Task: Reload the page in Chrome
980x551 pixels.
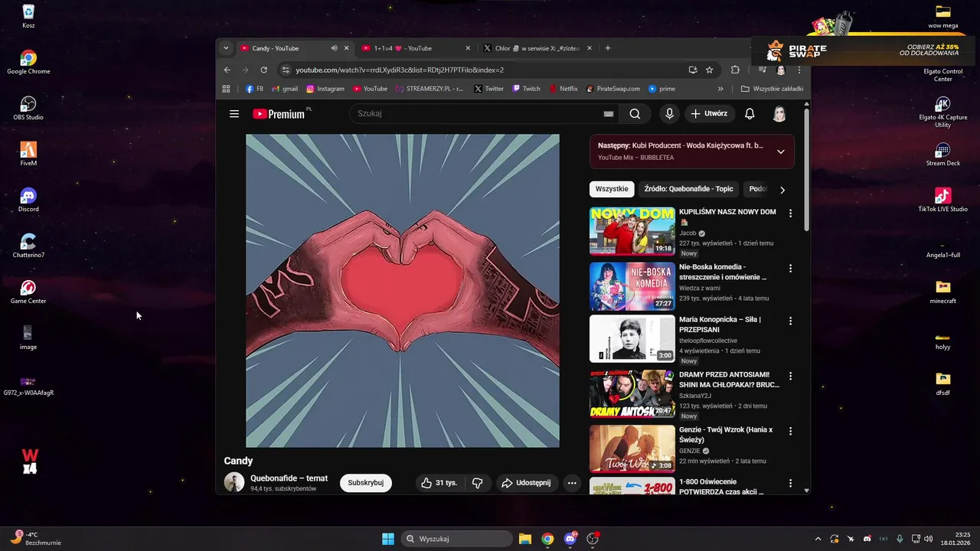Action: pos(264,70)
